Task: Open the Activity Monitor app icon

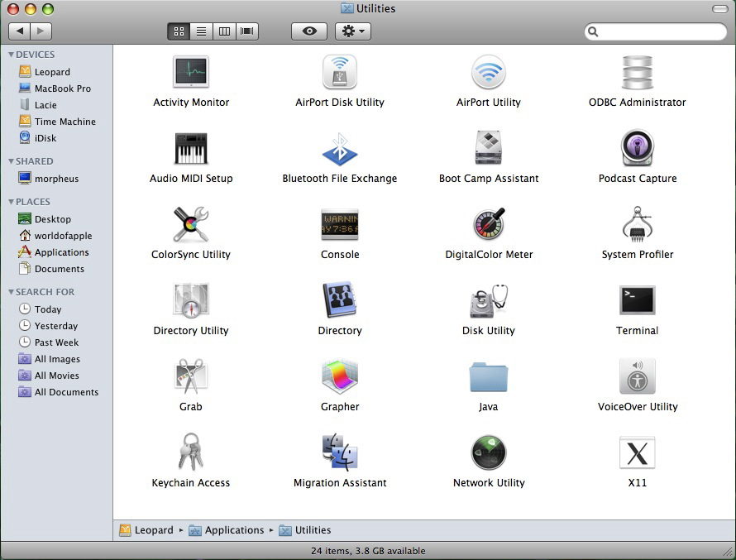Action: point(190,72)
